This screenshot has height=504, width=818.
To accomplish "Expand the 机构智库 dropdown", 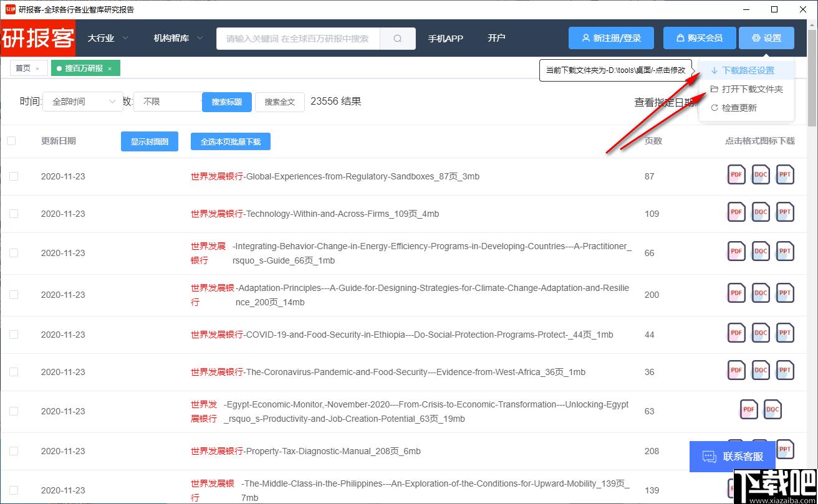I will 178,38.
